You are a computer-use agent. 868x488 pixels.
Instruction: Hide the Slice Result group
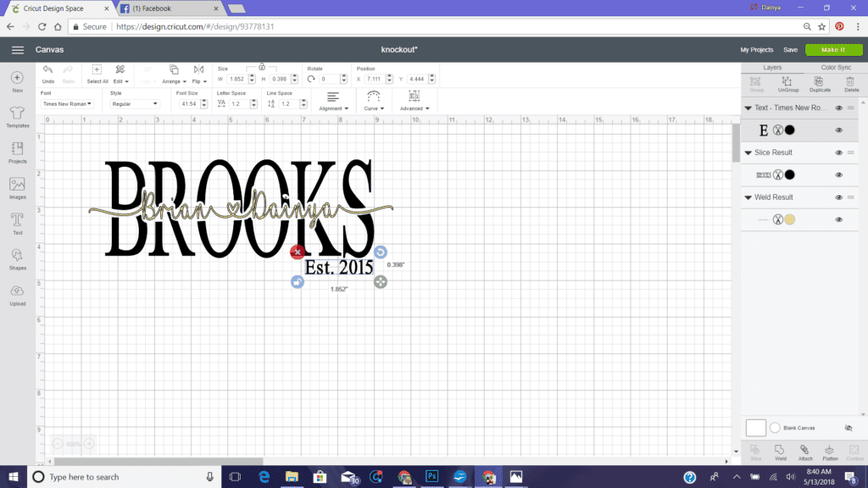click(838, 152)
